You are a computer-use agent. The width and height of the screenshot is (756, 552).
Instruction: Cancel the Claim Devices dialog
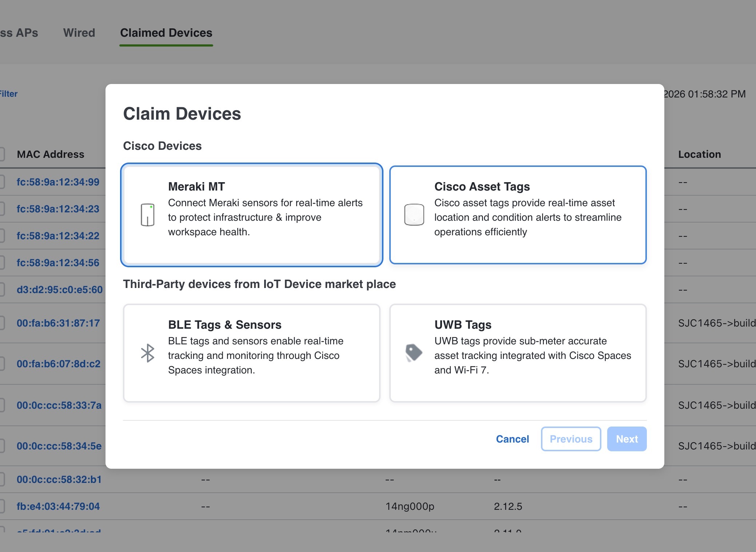tap(512, 439)
